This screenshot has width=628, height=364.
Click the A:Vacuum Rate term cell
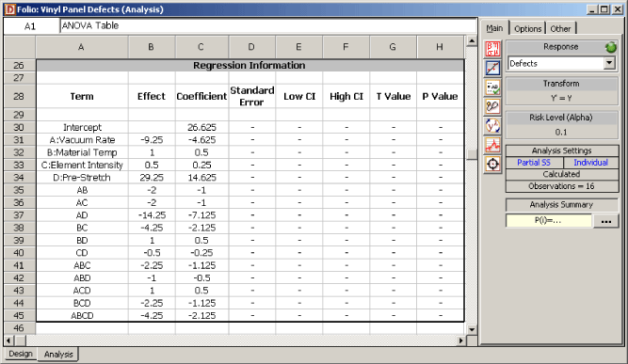82,140
